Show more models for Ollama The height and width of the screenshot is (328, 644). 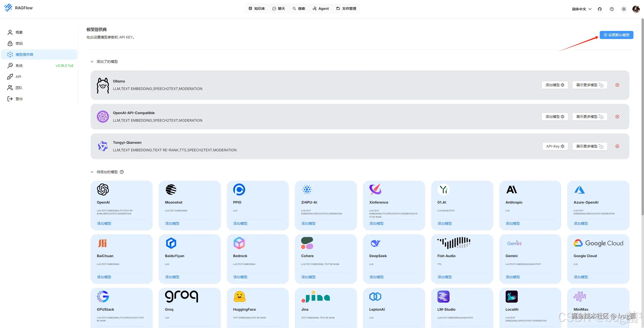click(x=590, y=85)
